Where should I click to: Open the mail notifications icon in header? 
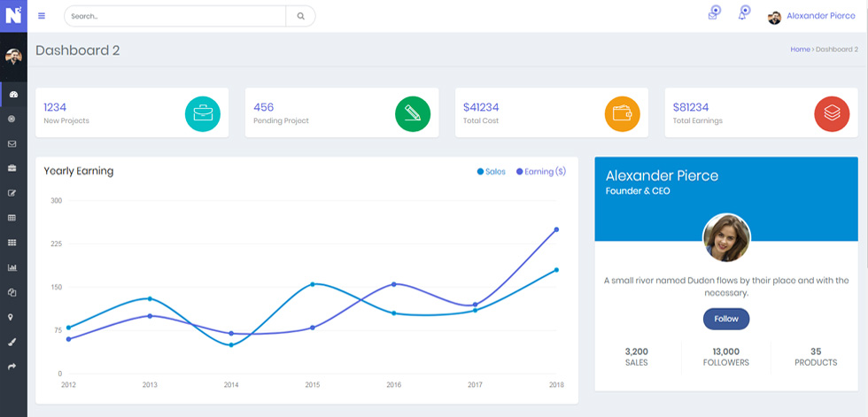(713, 15)
